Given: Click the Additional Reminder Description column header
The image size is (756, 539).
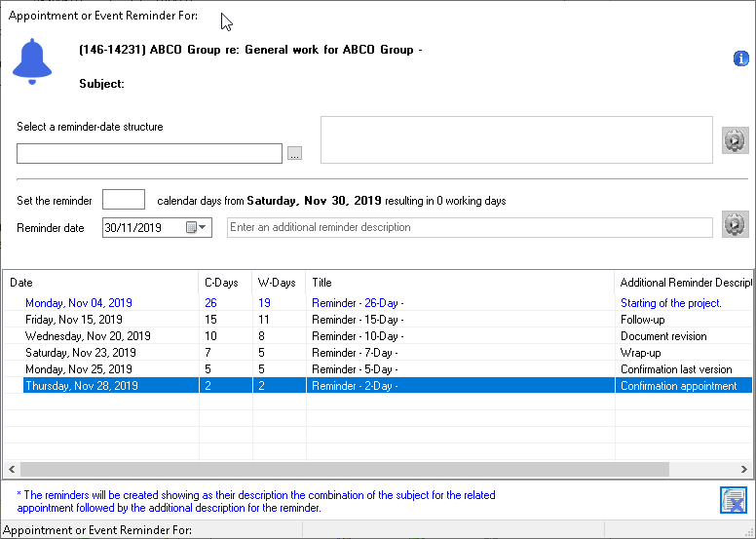Looking at the screenshot, I should [x=684, y=283].
